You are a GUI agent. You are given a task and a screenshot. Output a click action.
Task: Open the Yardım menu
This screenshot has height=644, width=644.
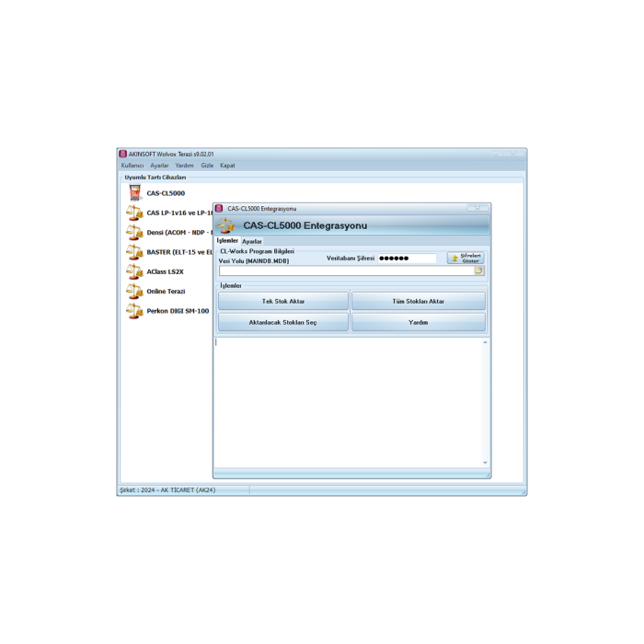(184, 165)
